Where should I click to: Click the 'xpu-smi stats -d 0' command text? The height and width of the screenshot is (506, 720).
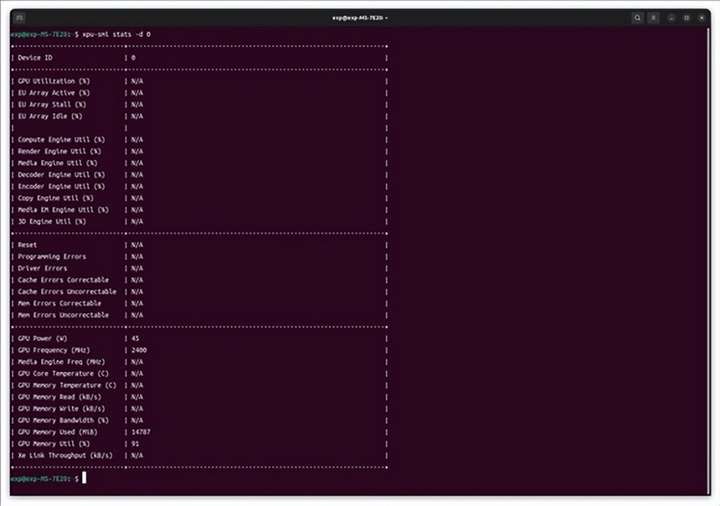[x=117, y=34]
